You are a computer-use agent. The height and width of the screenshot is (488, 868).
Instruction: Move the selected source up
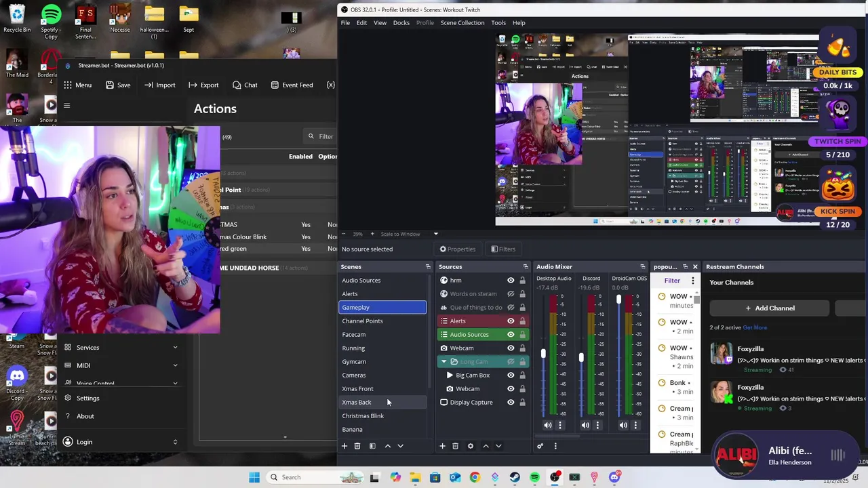pyautogui.click(x=486, y=446)
